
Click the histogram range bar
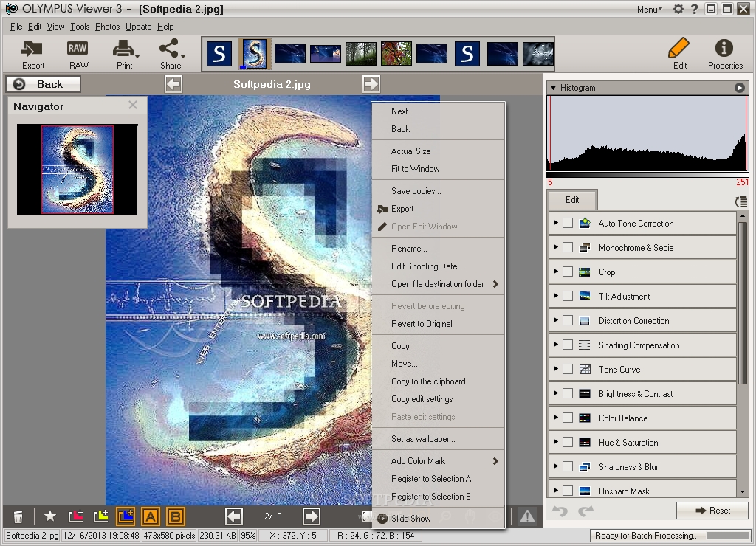[x=647, y=175]
